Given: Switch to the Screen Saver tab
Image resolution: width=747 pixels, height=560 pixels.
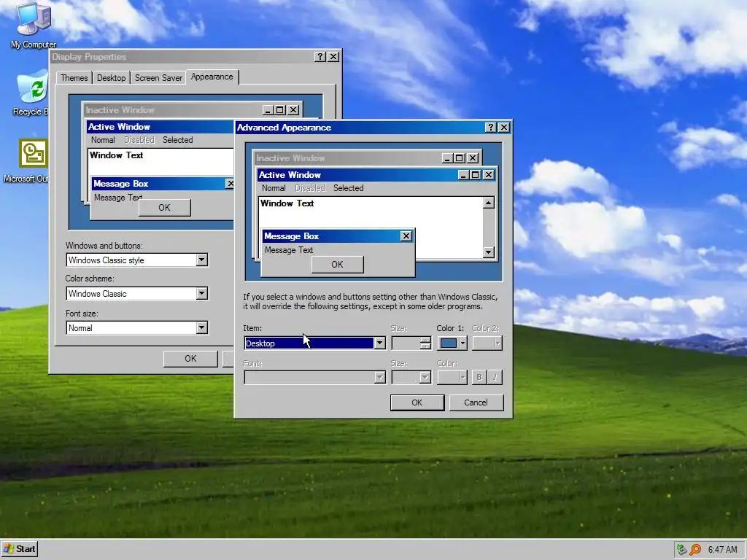Looking at the screenshot, I should [x=158, y=77].
